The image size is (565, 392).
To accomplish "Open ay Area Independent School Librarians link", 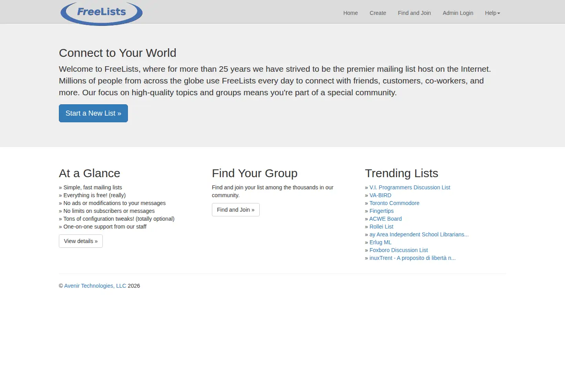I will point(419,234).
